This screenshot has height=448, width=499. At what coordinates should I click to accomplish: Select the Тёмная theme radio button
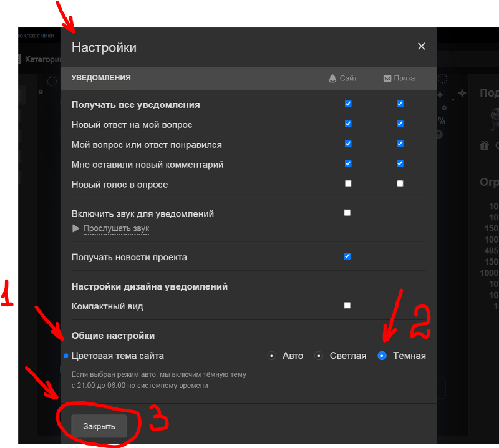tap(382, 356)
